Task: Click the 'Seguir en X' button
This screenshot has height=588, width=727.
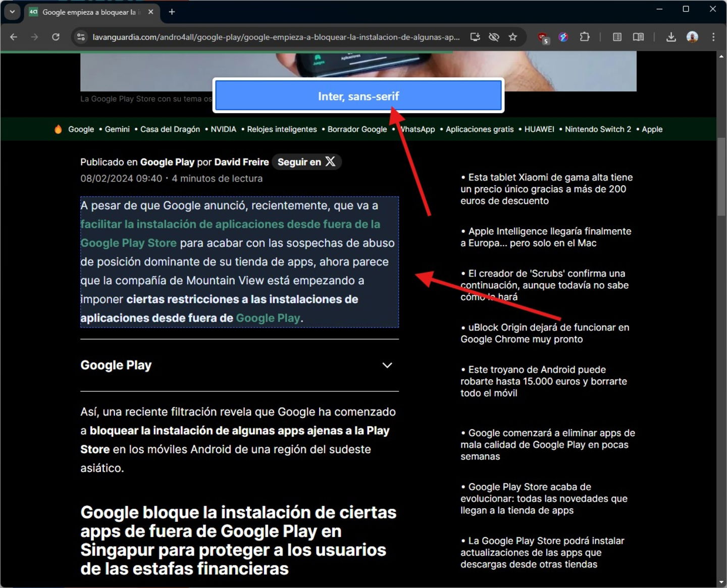Action: pos(307,162)
